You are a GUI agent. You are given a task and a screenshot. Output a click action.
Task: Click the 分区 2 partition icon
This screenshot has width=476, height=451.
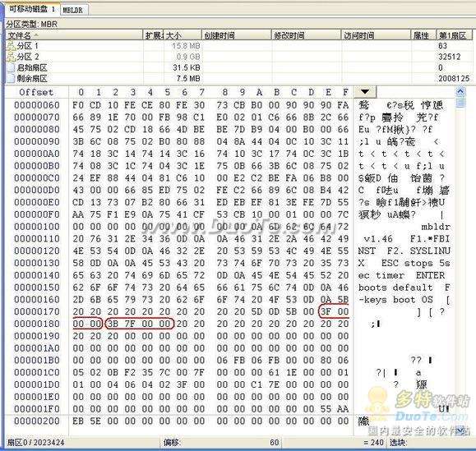click(12, 57)
